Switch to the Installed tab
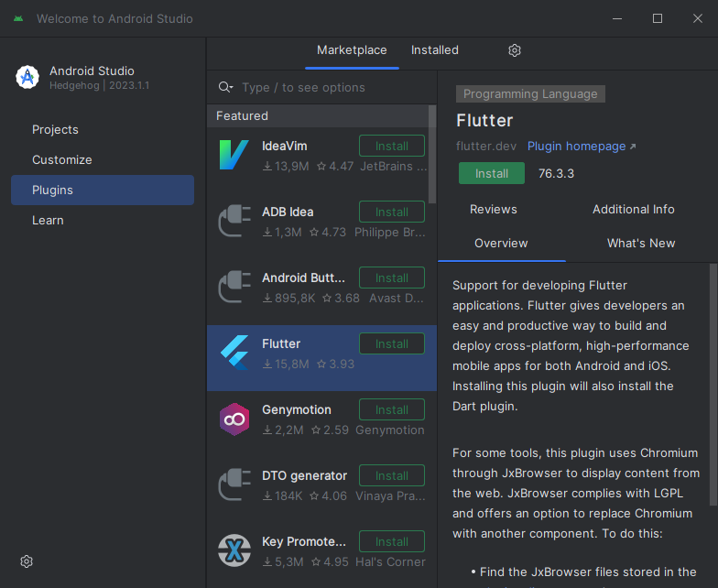718x588 pixels. click(x=434, y=49)
